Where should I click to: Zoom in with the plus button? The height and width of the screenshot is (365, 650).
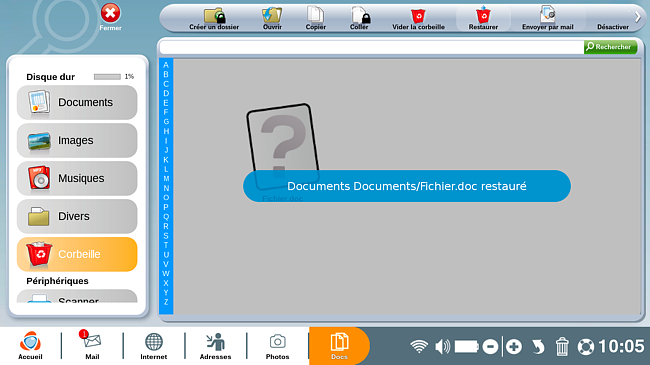[x=514, y=346]
